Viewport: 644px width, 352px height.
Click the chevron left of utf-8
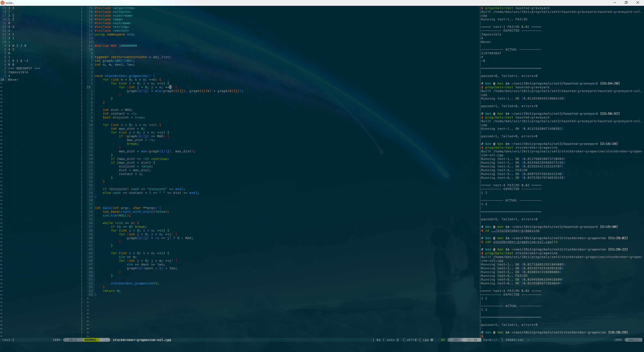(404, 340)
